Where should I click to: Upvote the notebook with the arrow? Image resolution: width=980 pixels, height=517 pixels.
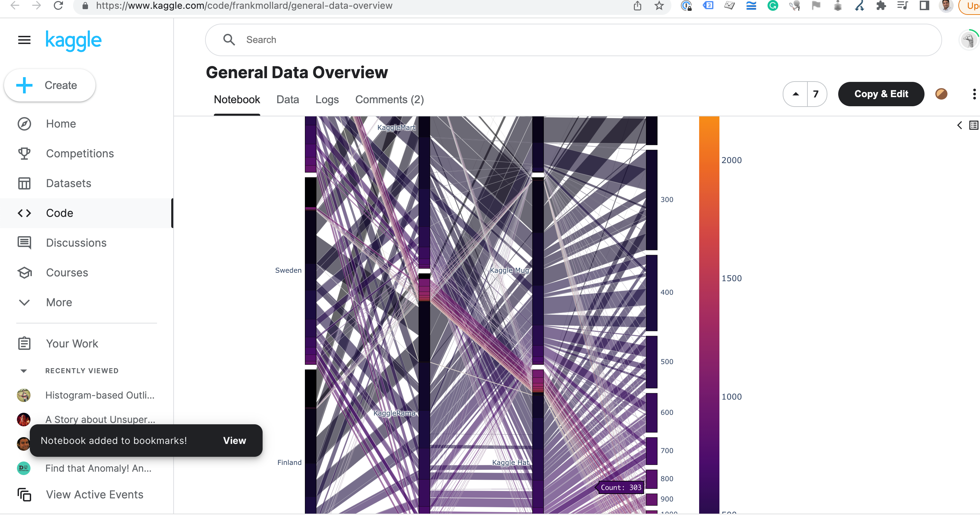coord(796,94)
